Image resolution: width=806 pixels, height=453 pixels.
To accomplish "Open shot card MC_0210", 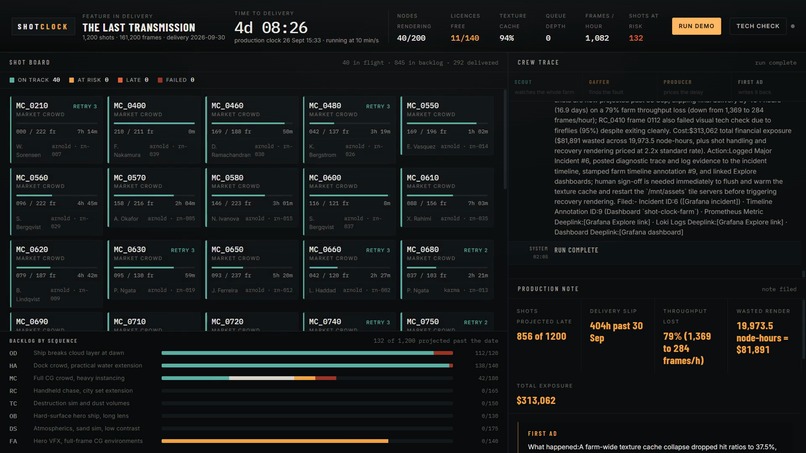I will [x=57, y=129].
